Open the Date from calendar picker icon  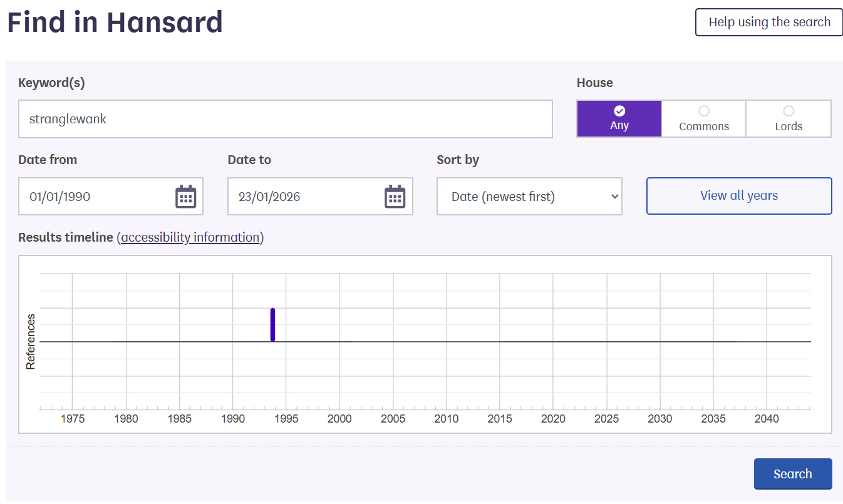[x=185, y=197]
